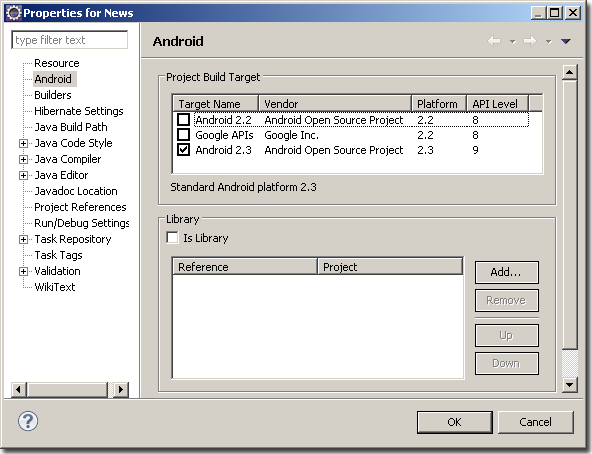This screenshot has height=454, width=592.
Task: Select Java Editor tree item
Action: click(61, 175)
